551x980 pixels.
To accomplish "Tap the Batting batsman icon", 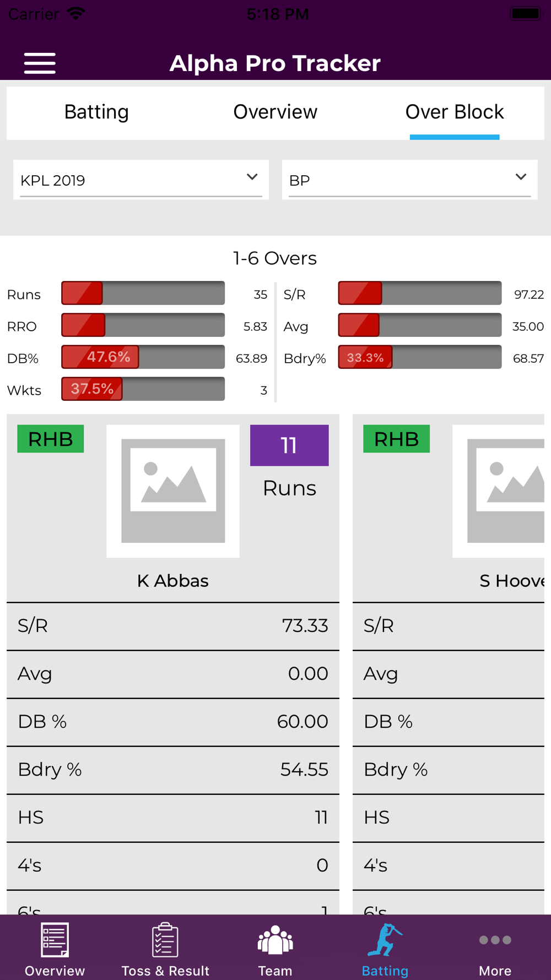I will click(x=385, y=940).
